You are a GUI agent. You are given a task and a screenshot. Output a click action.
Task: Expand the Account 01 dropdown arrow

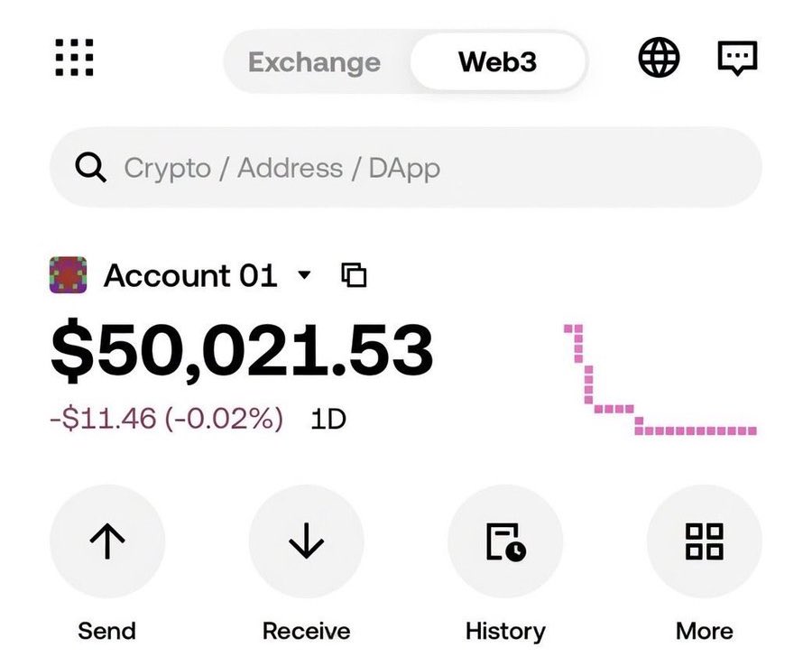tap(304, 274)
